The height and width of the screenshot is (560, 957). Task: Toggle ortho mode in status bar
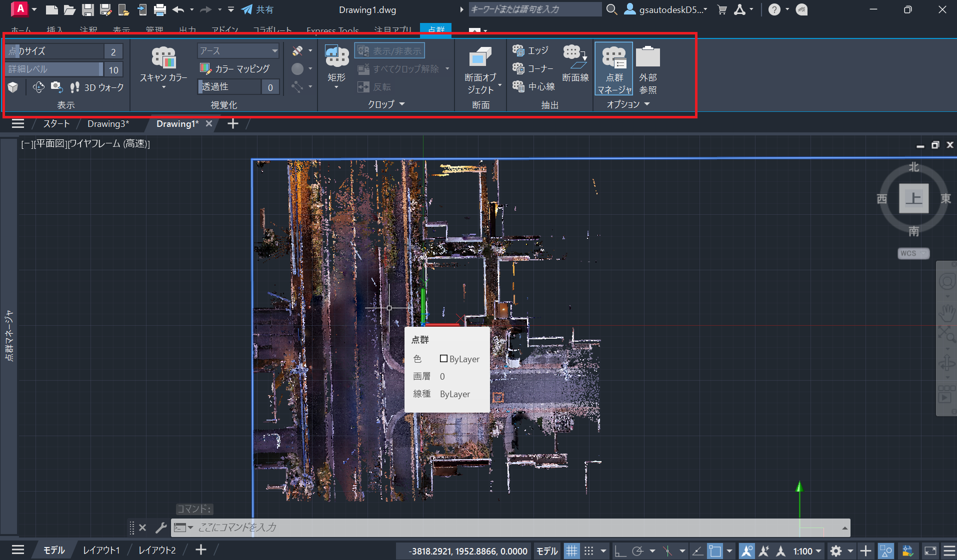[x=620, y=551]
